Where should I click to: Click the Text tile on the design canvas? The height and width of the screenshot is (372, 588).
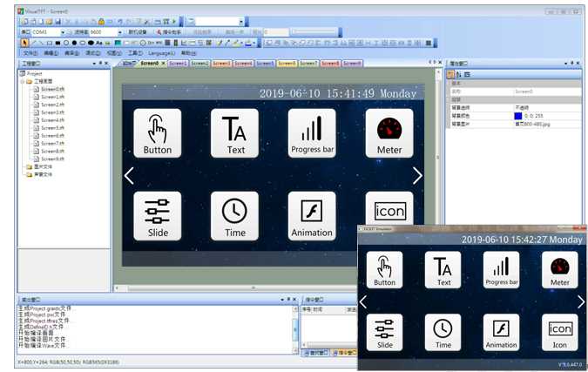pyautogui.click(x=234, y=133)
